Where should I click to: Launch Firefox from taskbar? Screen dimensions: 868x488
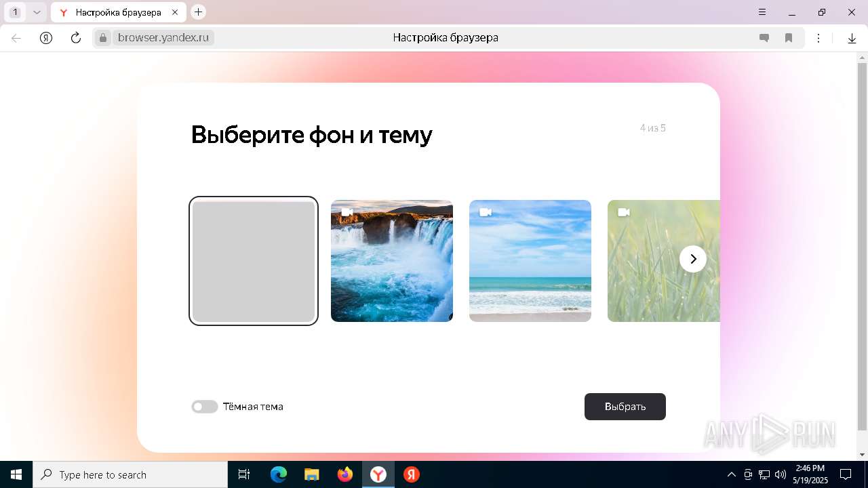tap(345, 474)
